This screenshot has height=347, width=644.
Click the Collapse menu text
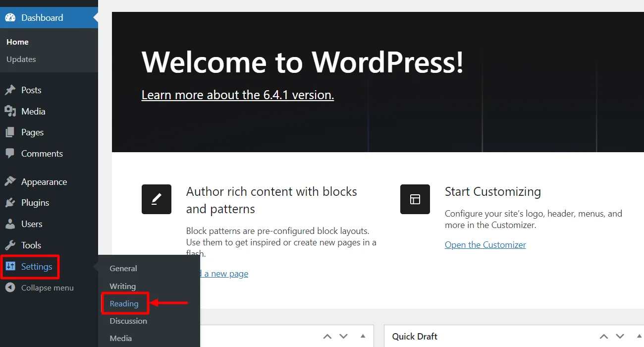pos(48,288)
